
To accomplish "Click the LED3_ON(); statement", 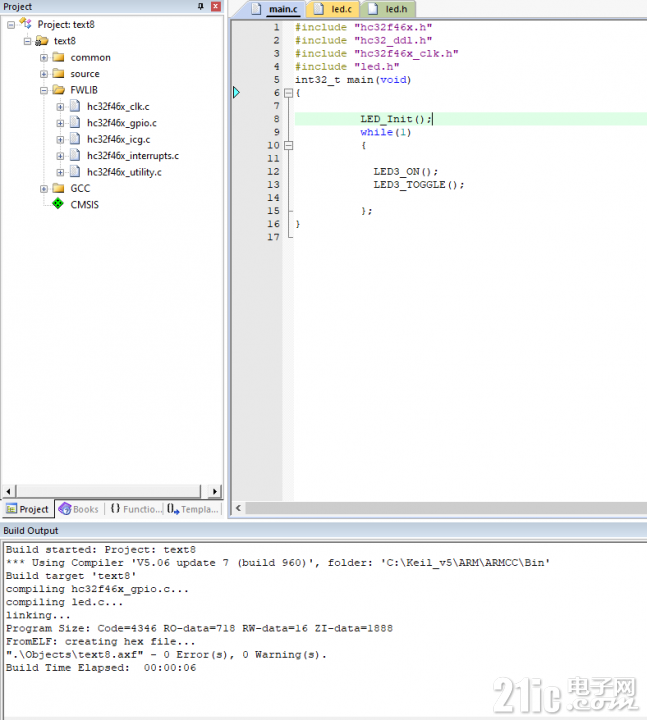I will [405, 172].
